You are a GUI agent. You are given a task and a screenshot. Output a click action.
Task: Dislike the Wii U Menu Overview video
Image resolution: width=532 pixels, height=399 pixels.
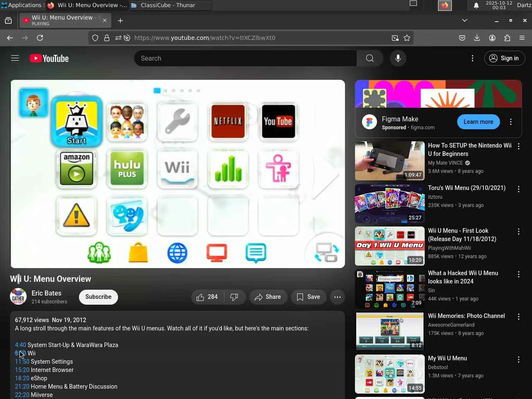234,297
